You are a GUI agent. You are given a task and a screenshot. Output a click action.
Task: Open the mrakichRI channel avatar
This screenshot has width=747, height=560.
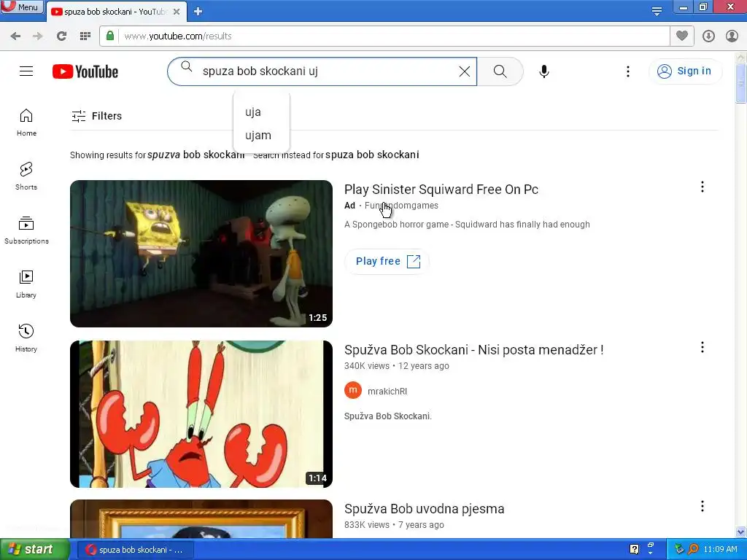tap(353, 391)
